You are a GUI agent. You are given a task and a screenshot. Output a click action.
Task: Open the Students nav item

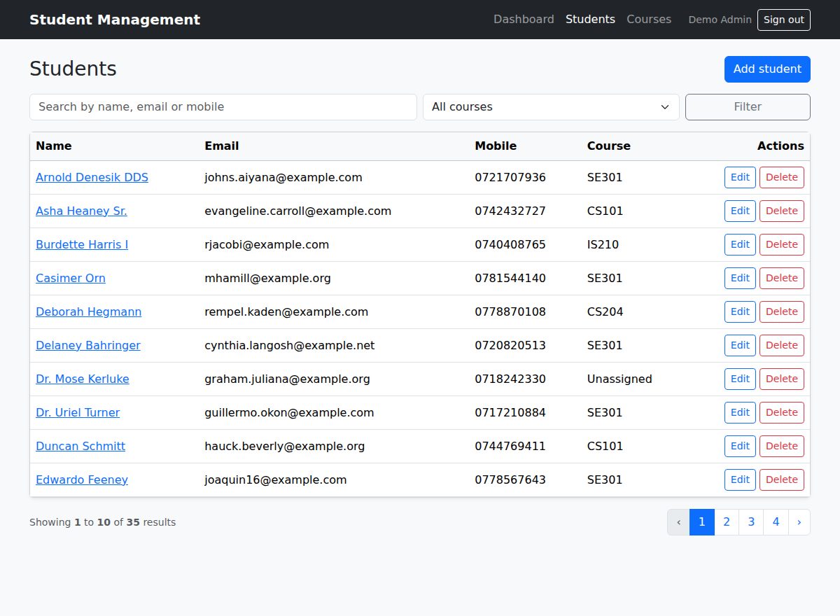pos(590,20)
